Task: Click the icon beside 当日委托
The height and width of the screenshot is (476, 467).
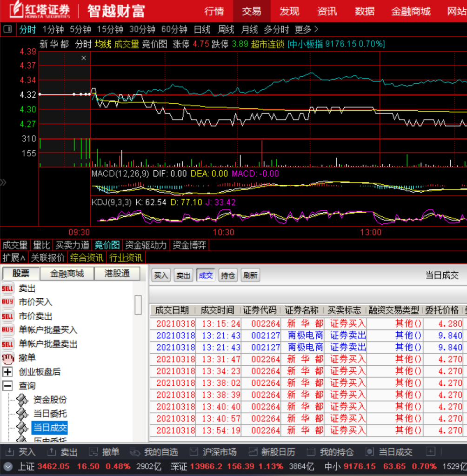Action: (22, 414)
